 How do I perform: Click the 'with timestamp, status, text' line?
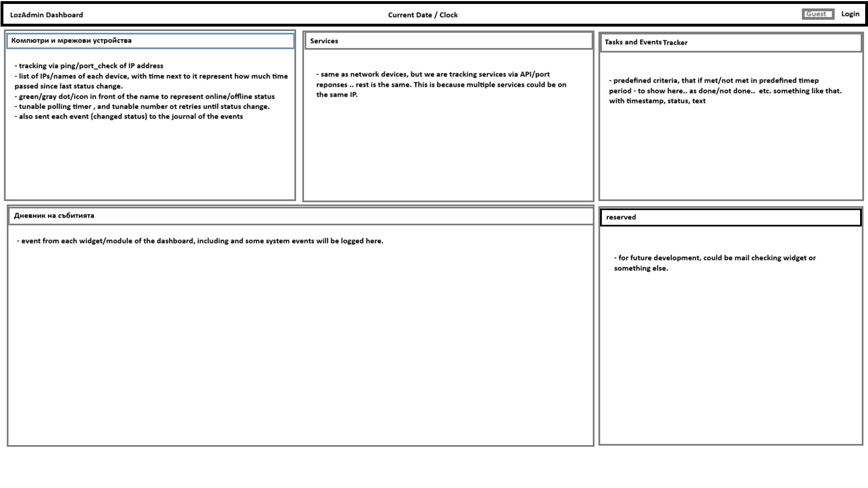(657, 101)
